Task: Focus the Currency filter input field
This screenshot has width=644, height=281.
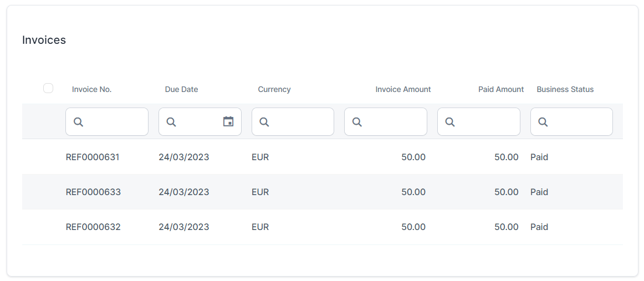Action: [299, 122]
